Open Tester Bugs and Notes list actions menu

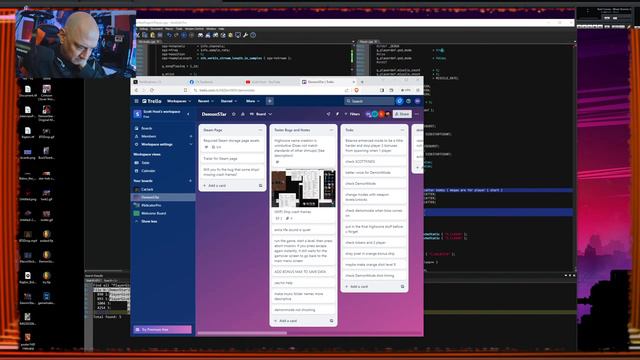pos(331,130)
